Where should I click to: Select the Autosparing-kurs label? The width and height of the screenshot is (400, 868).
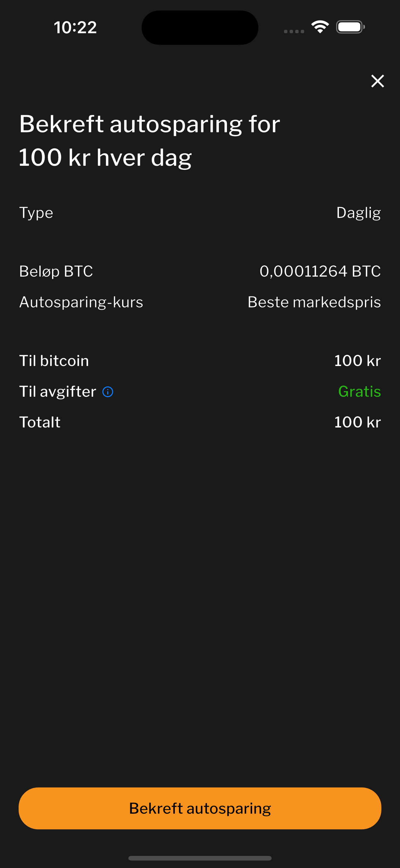[81, 302]
